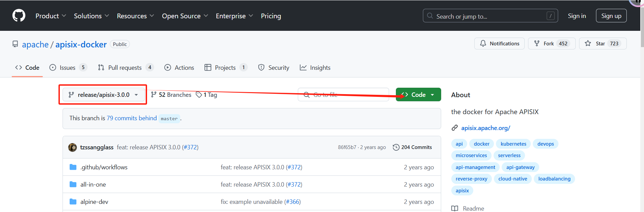Click the Star icon
This screenshot has width=644, height=212.
588,43
